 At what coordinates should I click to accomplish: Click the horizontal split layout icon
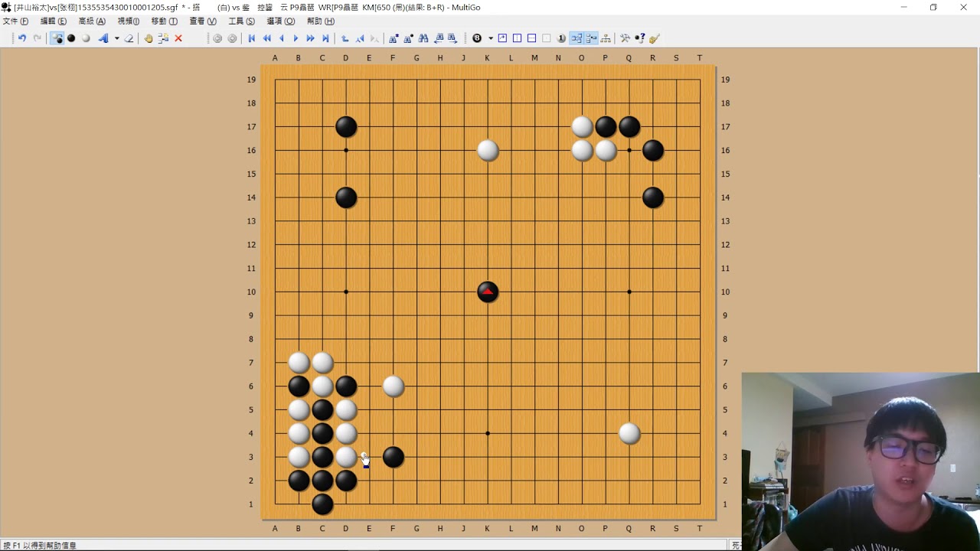531,38
